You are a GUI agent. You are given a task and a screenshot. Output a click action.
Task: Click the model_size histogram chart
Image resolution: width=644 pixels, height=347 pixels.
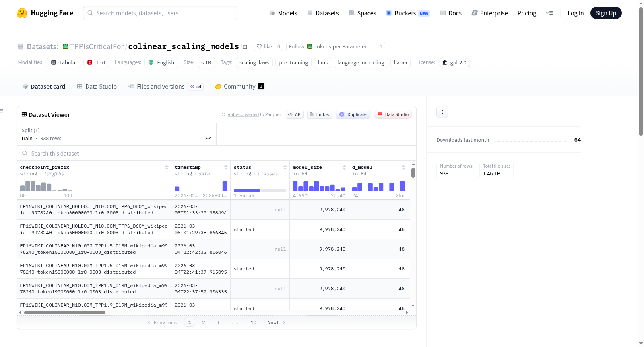click(319, 186)
